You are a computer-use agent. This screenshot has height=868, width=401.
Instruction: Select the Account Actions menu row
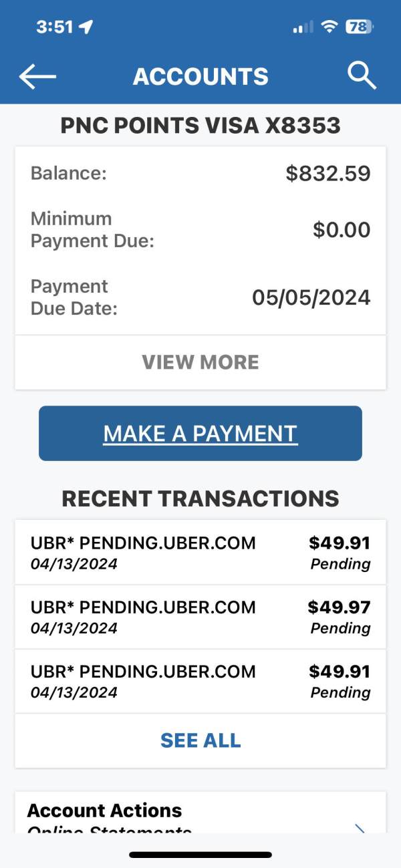coord(200,813)
